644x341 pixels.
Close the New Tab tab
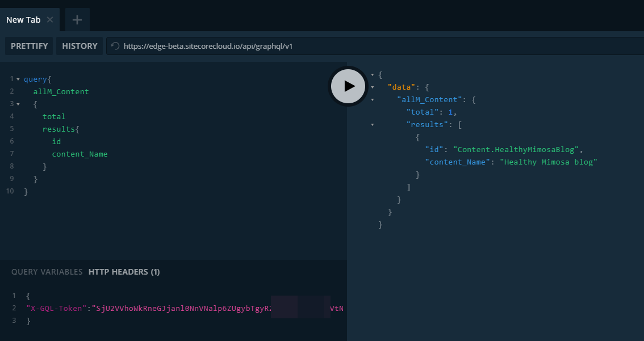50,20
